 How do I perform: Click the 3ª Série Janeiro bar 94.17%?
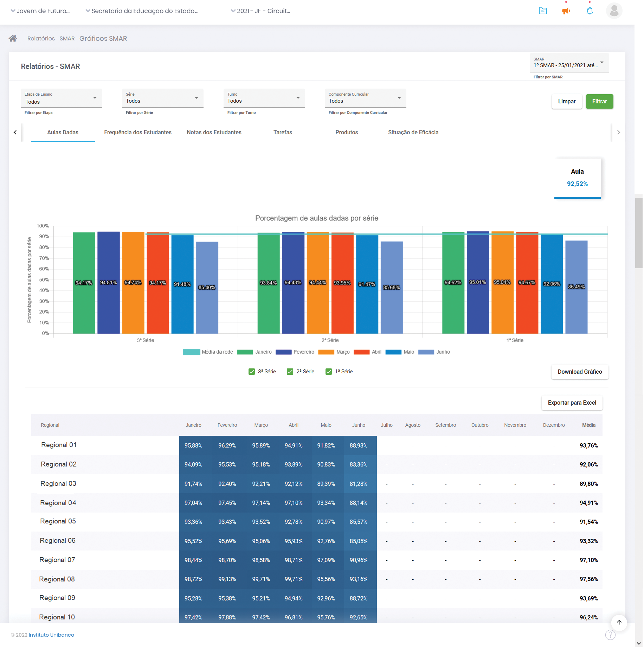[84, 283]
